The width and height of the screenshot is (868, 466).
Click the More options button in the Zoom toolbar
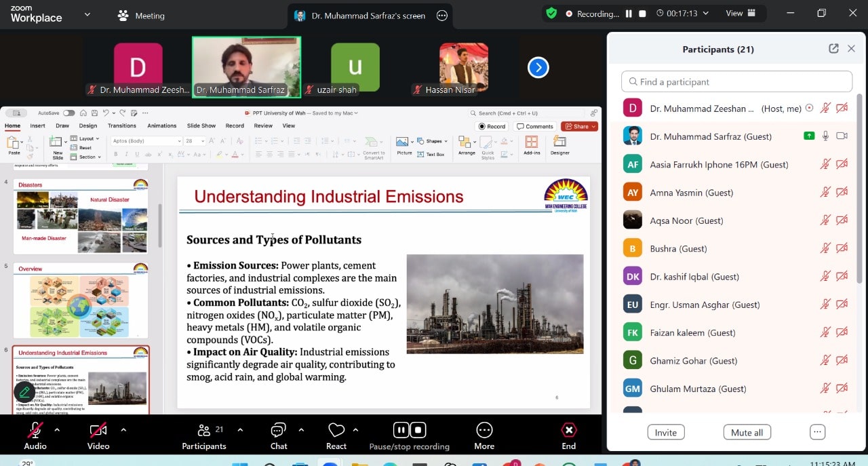[x=484, y=434]
